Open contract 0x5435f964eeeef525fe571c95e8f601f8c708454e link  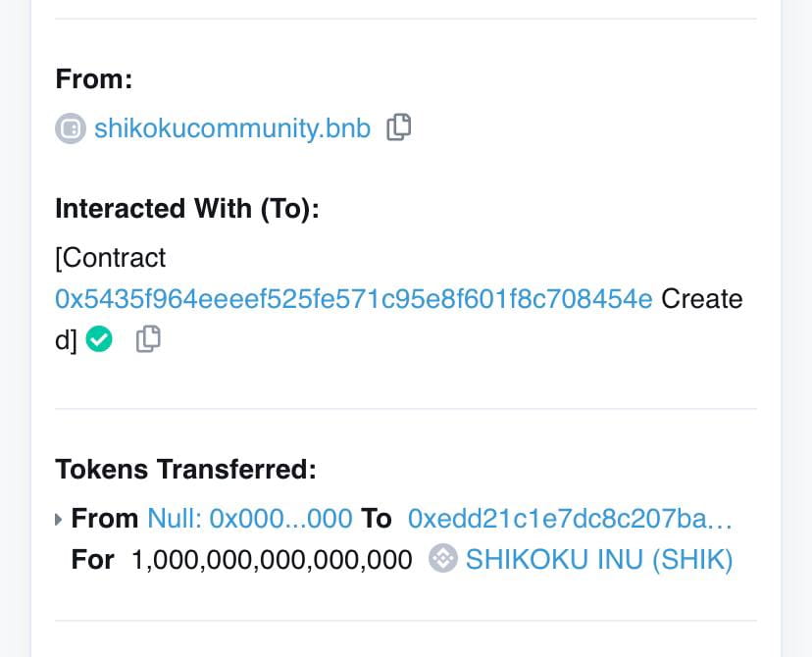[x=353, y=298]
